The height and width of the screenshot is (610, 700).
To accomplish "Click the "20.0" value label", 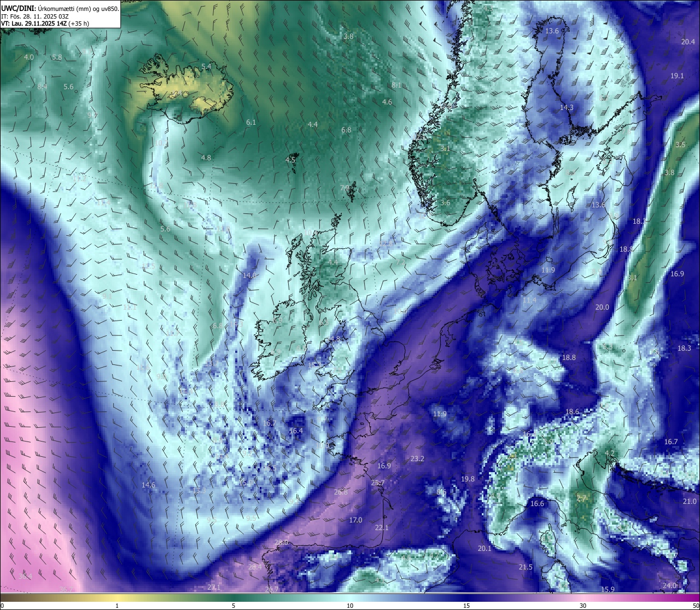I will [602, 307].
